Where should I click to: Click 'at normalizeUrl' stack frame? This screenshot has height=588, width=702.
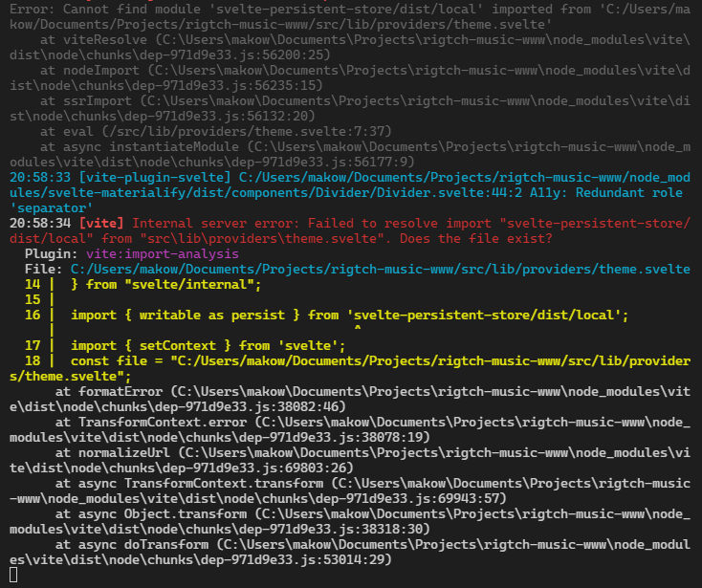pos(113,453)
